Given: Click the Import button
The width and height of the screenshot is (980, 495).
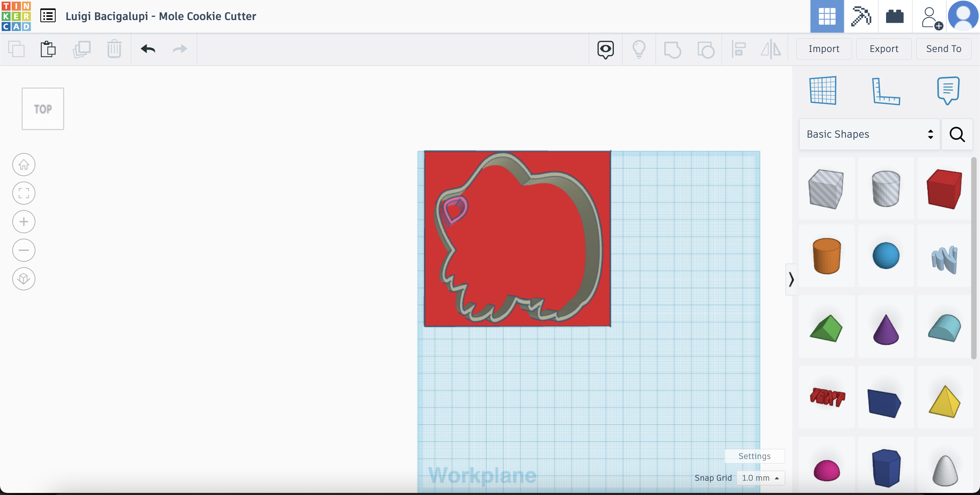Looking at the screenshot, I should pyautogui.click(x=823, y=49).
